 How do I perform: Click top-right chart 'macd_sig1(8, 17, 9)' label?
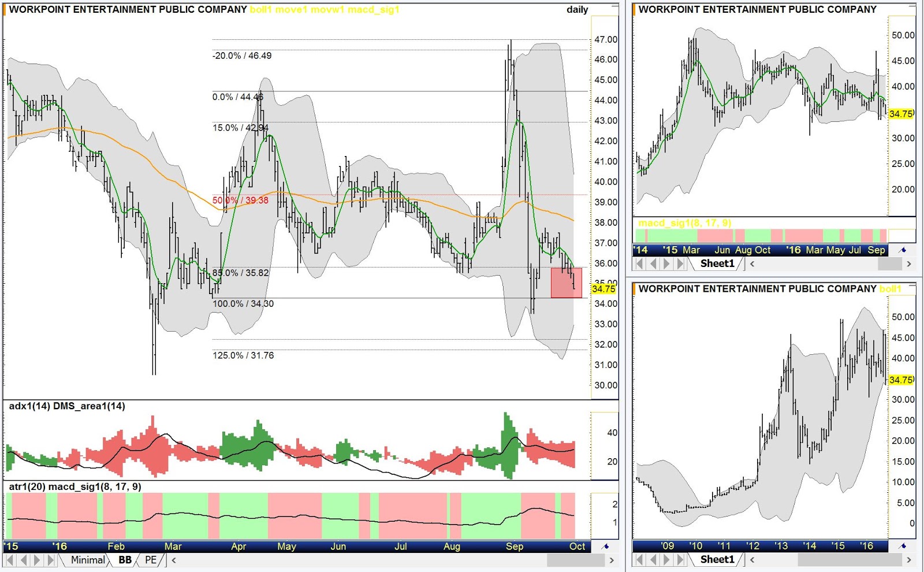pyautogui.click(x=684, y=223)
